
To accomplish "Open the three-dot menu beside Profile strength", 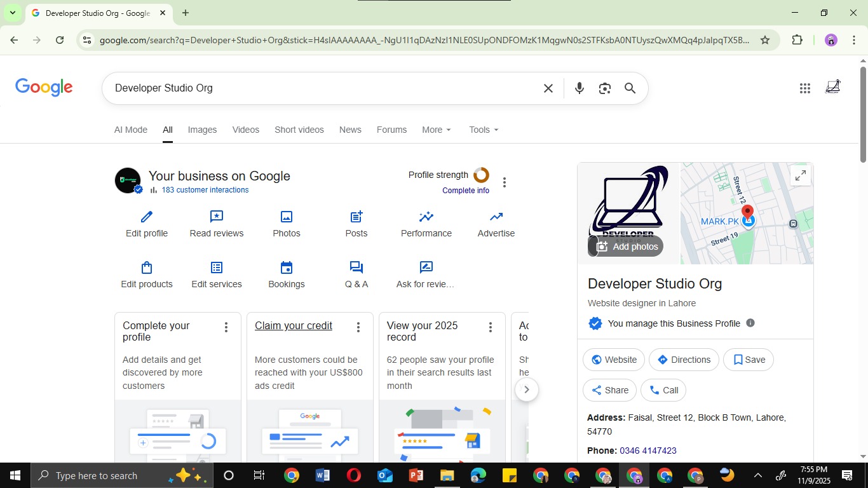I will click(504, 182).
